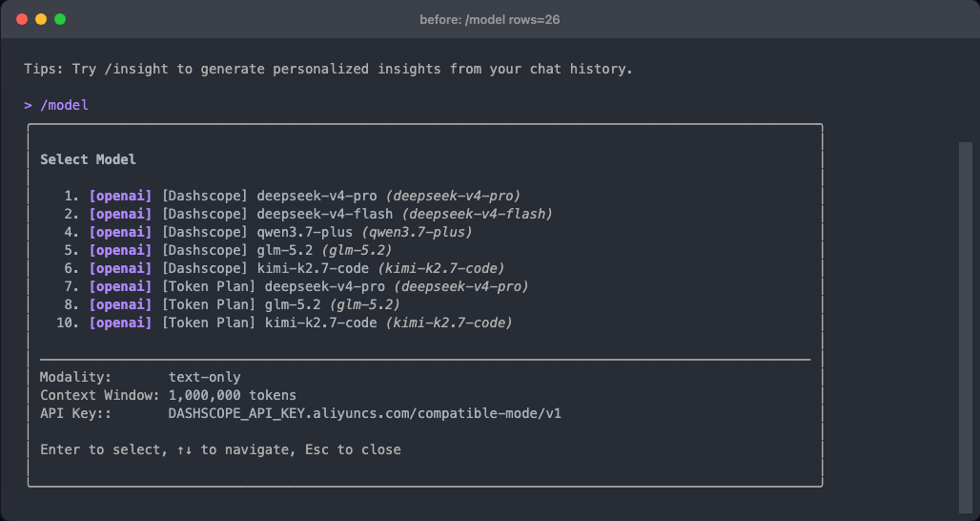980x521 pixels.
Task: Click the DASHSCOPE_API_KEY endpoint text
Action: [x=365, y=413]
